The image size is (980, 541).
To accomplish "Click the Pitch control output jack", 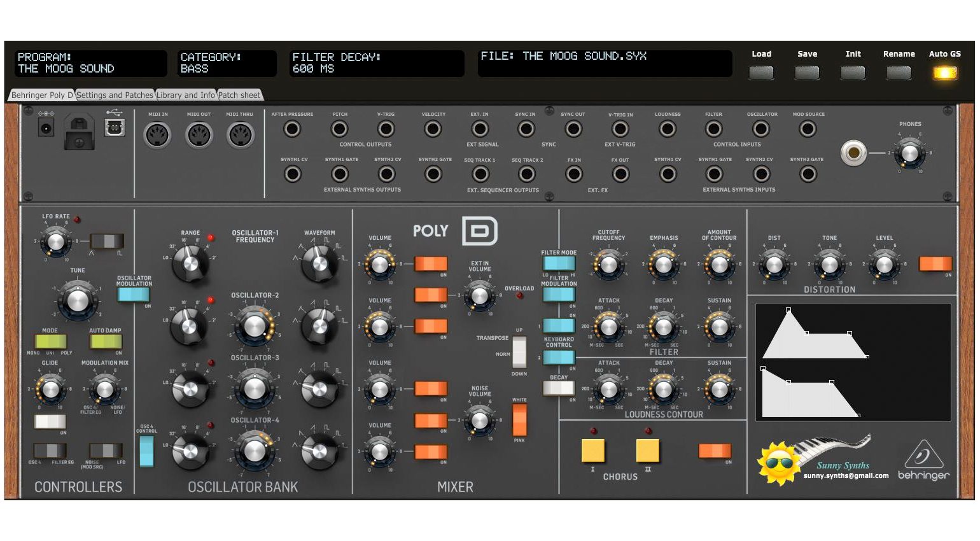I will click(340, 129).
